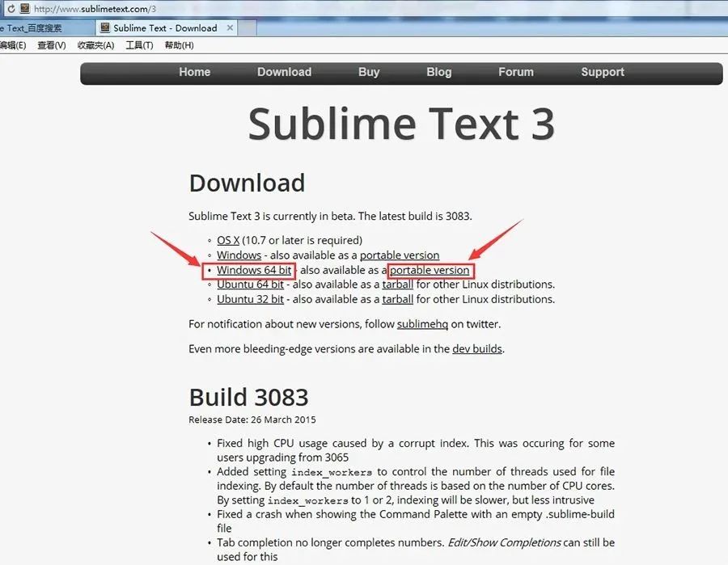Select the Sublime Text - Download tab
The width and height of the screenshot is (728, 565).
tap(165, 27)
